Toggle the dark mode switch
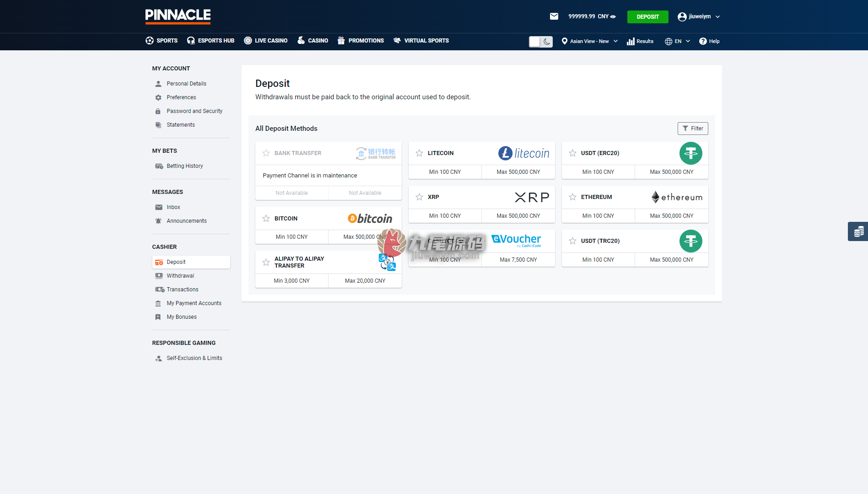Viewport: 868px width, 494px height. tap(541, 42)
